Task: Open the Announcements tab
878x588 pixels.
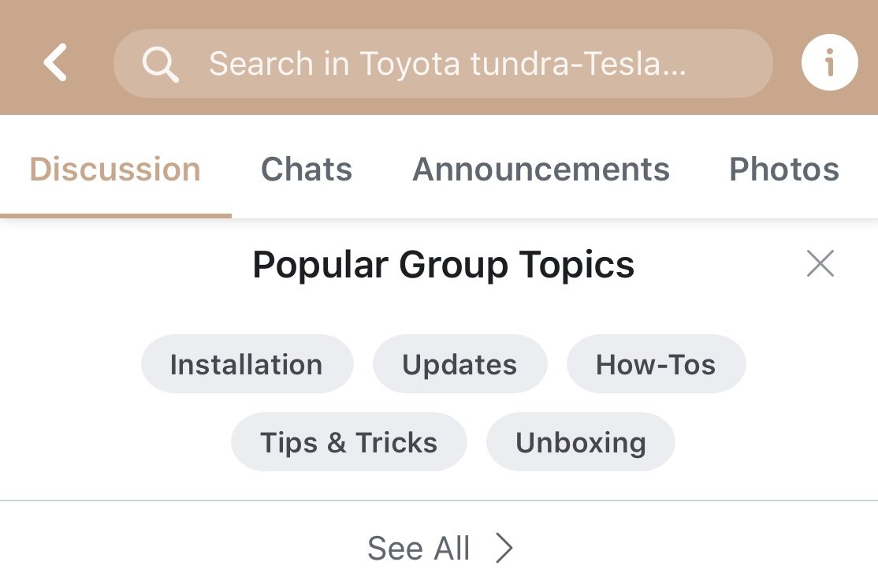Action: tap(541, 169)
